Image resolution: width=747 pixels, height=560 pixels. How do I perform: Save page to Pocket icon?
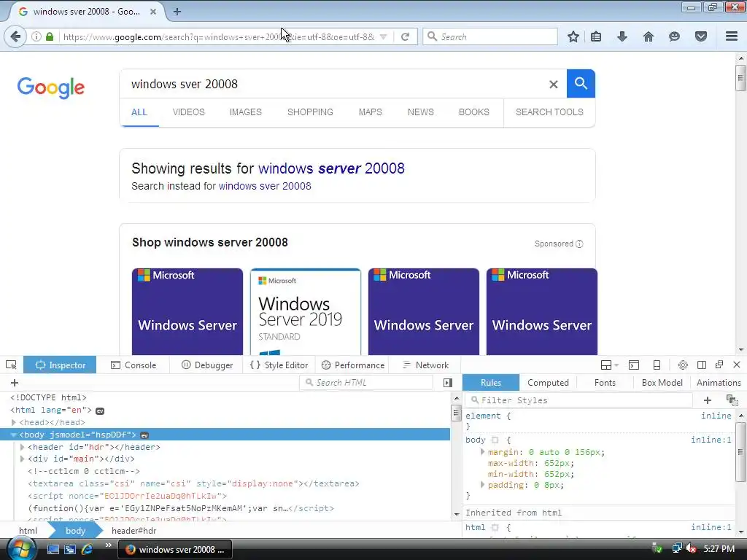701,36
